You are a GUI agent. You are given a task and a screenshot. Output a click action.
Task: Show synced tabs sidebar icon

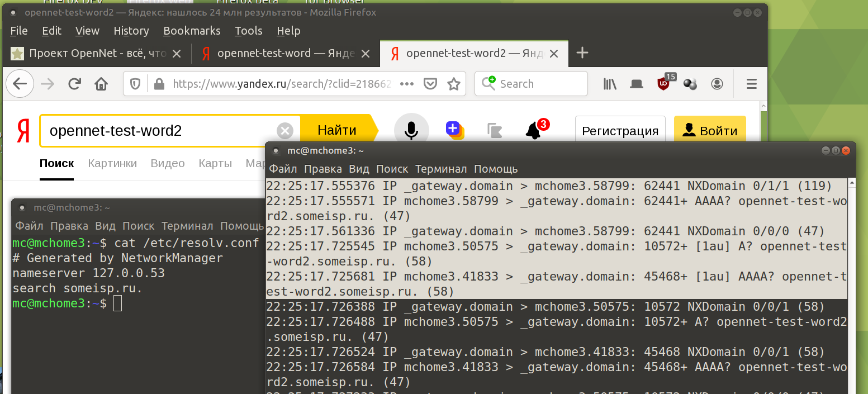click(x=636, y=84)
